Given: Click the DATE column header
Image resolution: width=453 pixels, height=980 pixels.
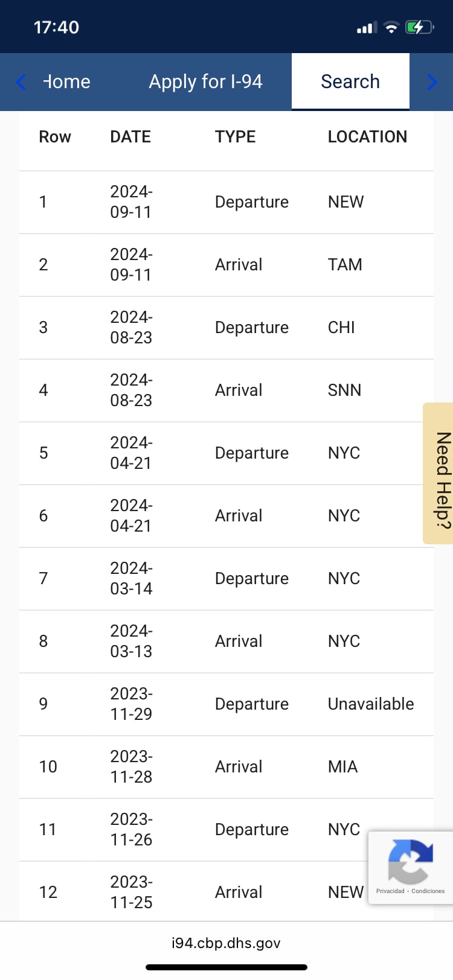Looking at the screenshot, I should point(130,136).
